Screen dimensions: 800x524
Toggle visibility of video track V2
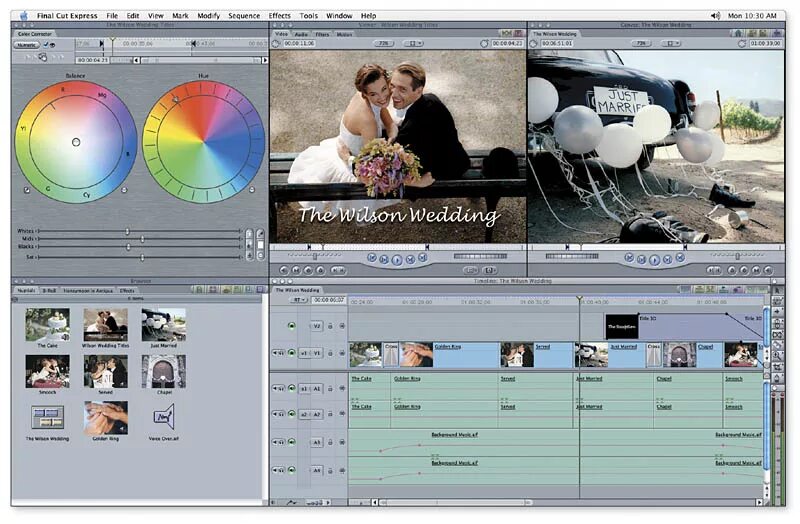tap(292, 326)
